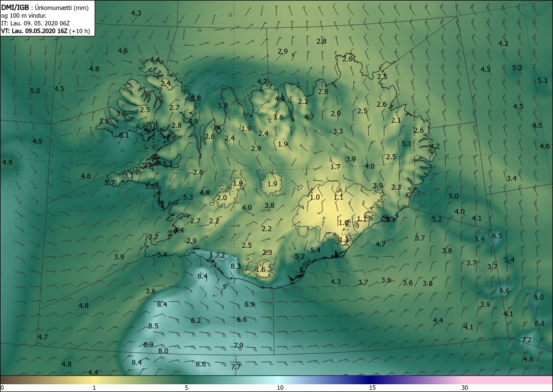Click the '30' label on the color scale
Screen dimensions: 553x392
(x=465, y=388)
